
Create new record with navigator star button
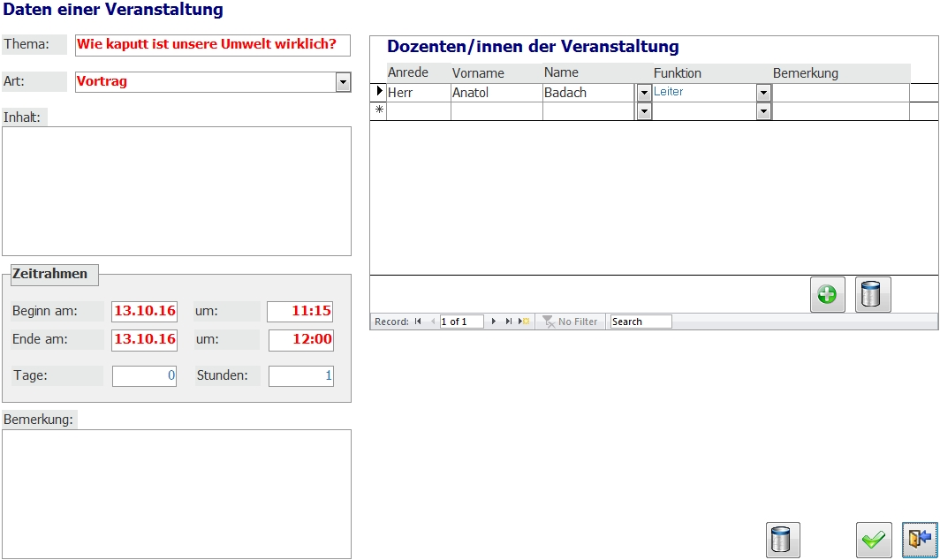coord(524,322)
